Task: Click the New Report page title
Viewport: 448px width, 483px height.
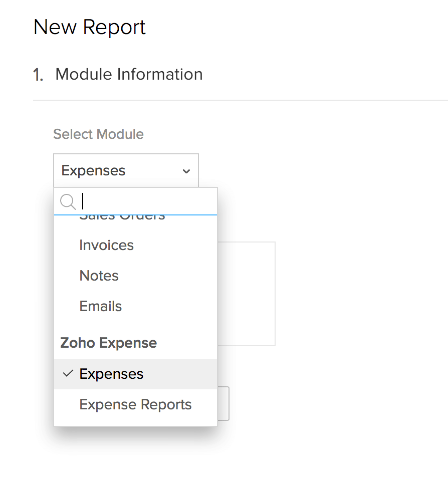Action: click(x=89, y=27)
